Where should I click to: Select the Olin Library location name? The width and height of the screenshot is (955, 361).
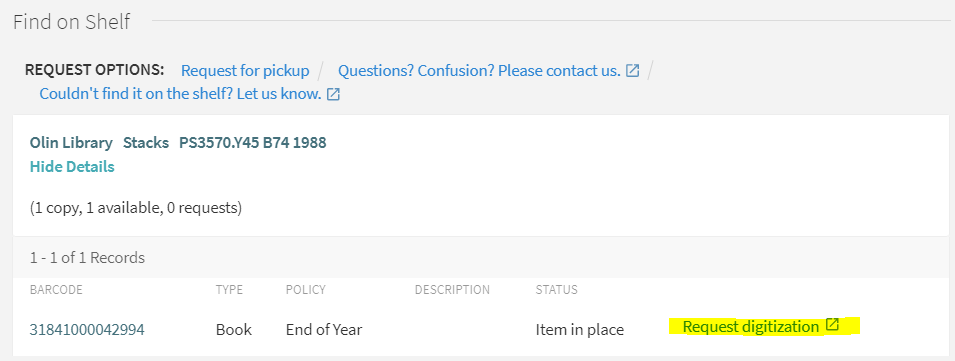(x=71, y=143)
